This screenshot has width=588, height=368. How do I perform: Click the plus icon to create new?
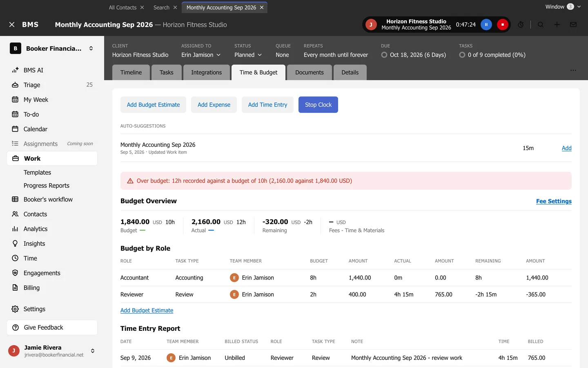coord(557,25)
